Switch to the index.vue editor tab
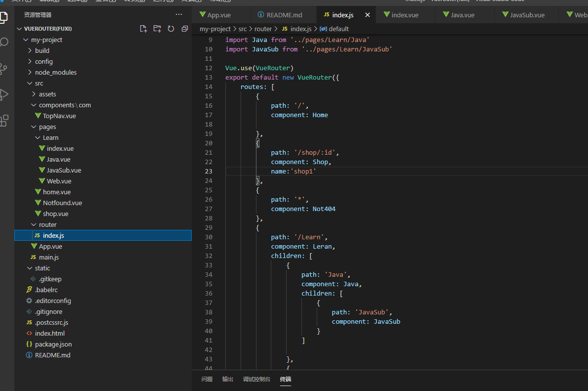The image size is (588, 391). tap(405, 15)
